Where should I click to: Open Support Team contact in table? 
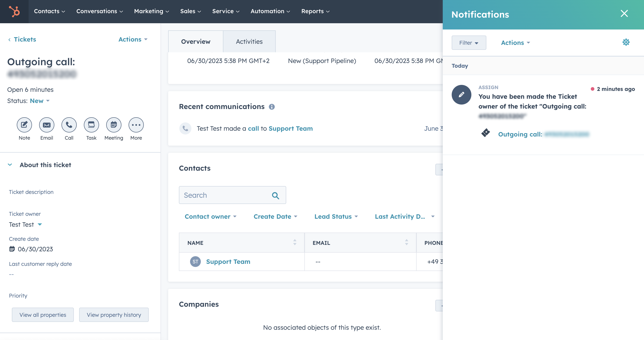[228, 262]
